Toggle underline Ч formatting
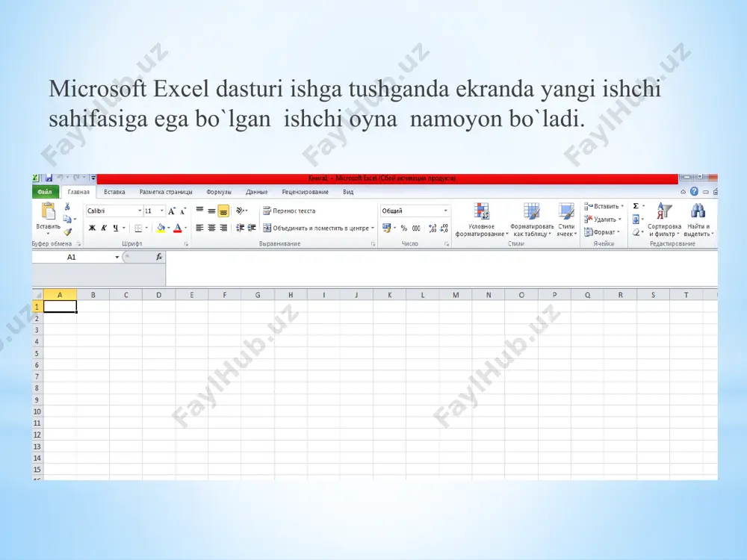Screen dimensions: 747x560 pyautogui.click(x=115, y=228)
